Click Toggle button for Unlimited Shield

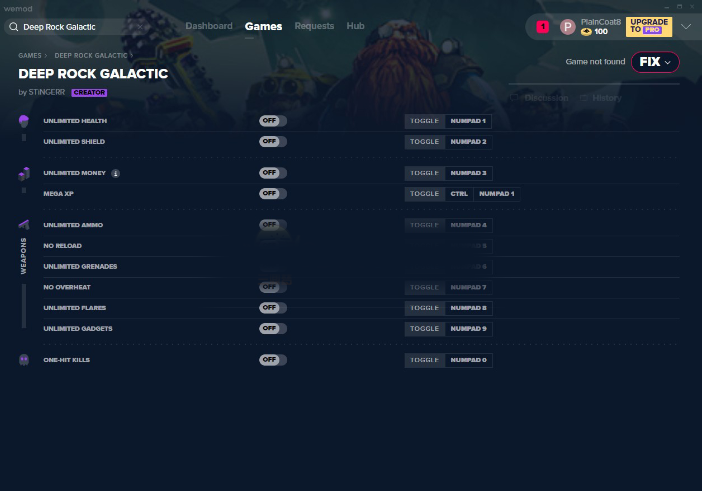tap(424, 141)
